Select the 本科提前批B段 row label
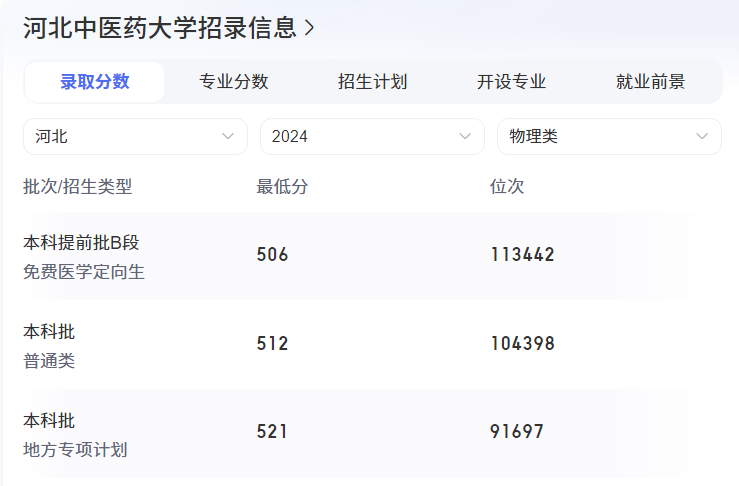739x486 pixels. click(x=81, y=243)
